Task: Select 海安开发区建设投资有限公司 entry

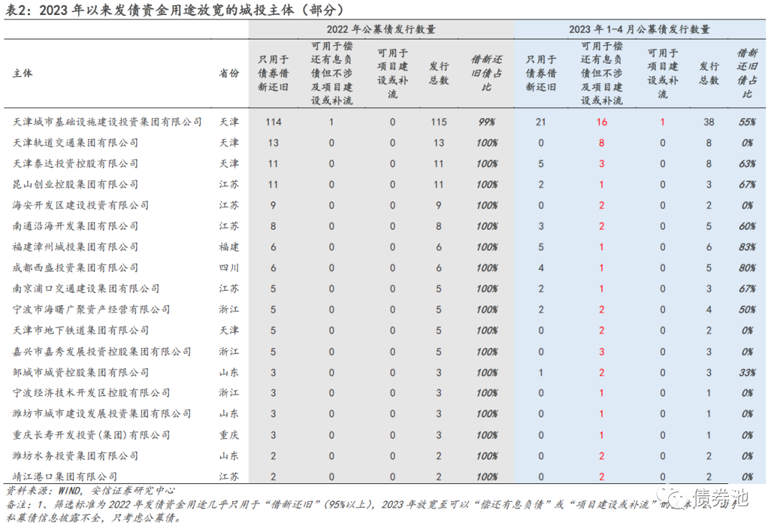Action: tap(80, 205)
